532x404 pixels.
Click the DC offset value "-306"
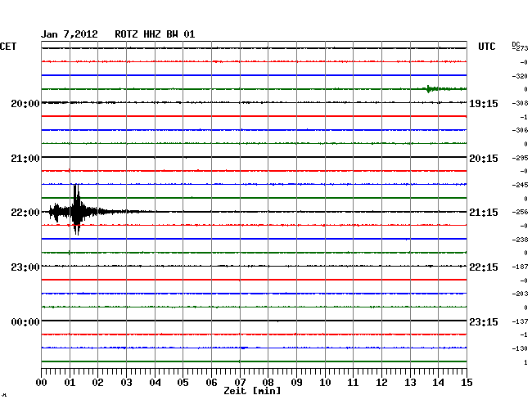pyautogui.click(x=520, y=130)
